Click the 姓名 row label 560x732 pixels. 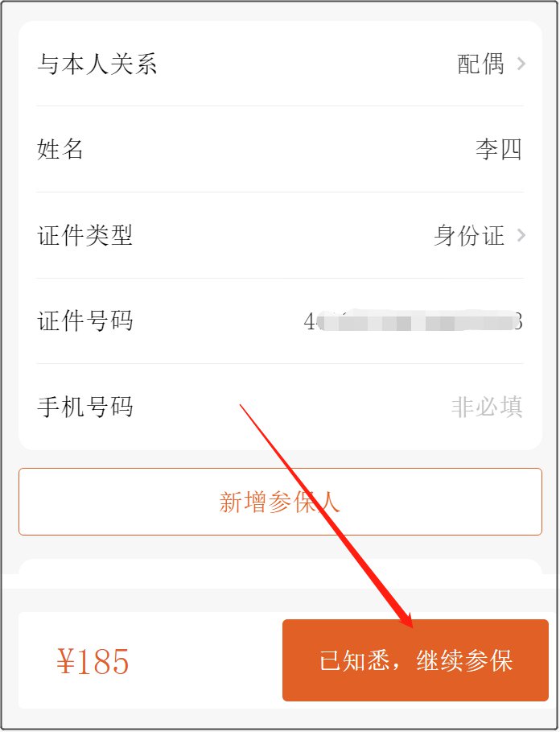[60, 150]
